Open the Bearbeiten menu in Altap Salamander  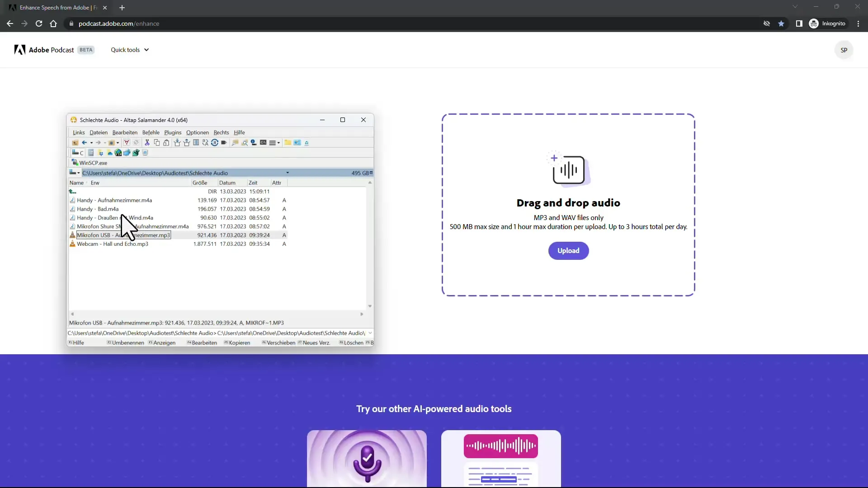[x=125, y=132]
